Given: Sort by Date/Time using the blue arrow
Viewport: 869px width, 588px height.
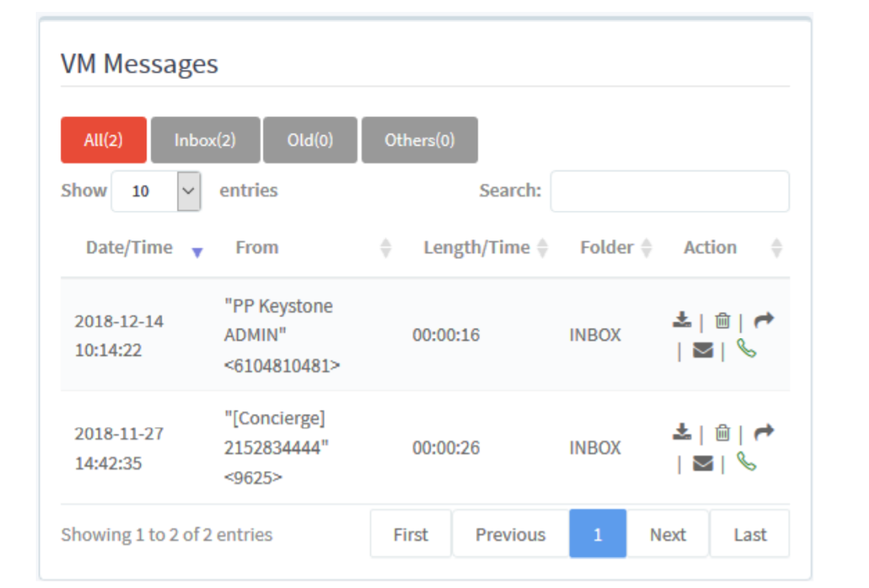Looking at the screenshot, I should pos(197,253).
